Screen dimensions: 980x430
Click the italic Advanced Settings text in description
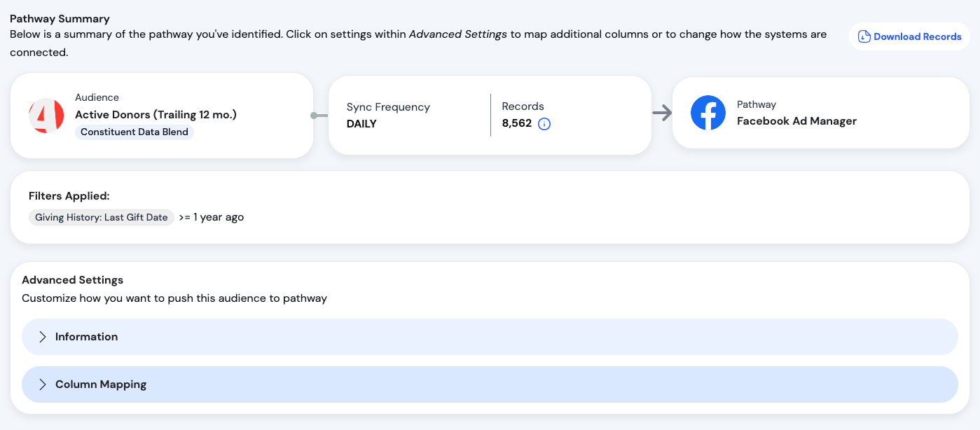coord(457,34)
